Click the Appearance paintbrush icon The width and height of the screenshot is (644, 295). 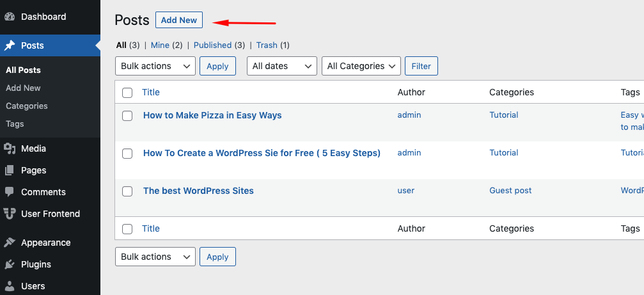(x=10, y=243)
